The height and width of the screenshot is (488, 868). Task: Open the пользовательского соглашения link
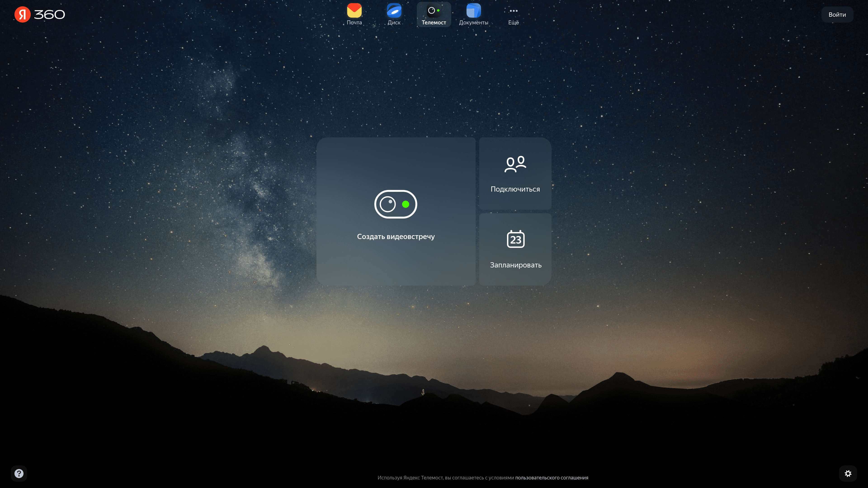click(552, 478)
